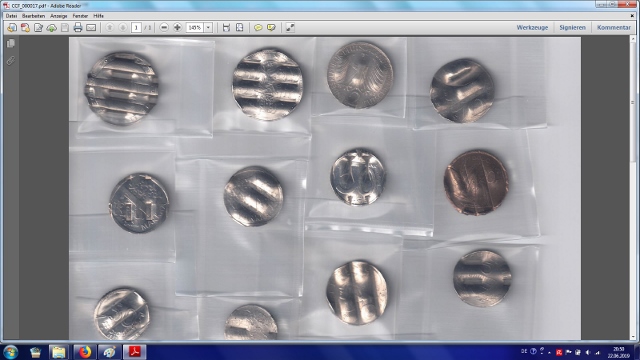Viewport: 640px width, 360px height.
Task: Click the Adobe Reader taskbar button
Action: pyautogui.click(x=135, y=352)
